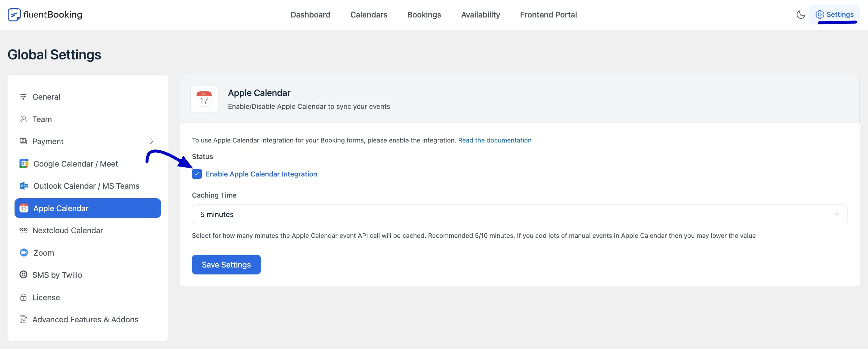
Task: Click the Twilio SMS icon
Action: click(23, 275)
